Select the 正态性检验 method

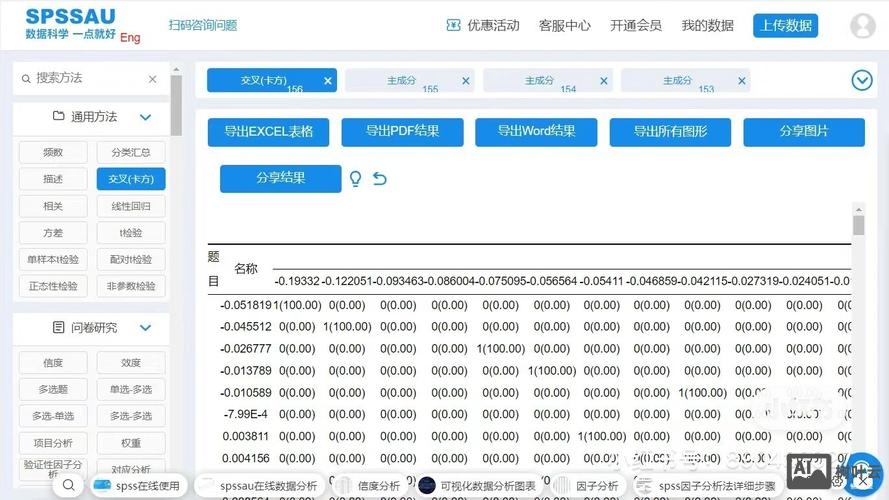[53, 286]
